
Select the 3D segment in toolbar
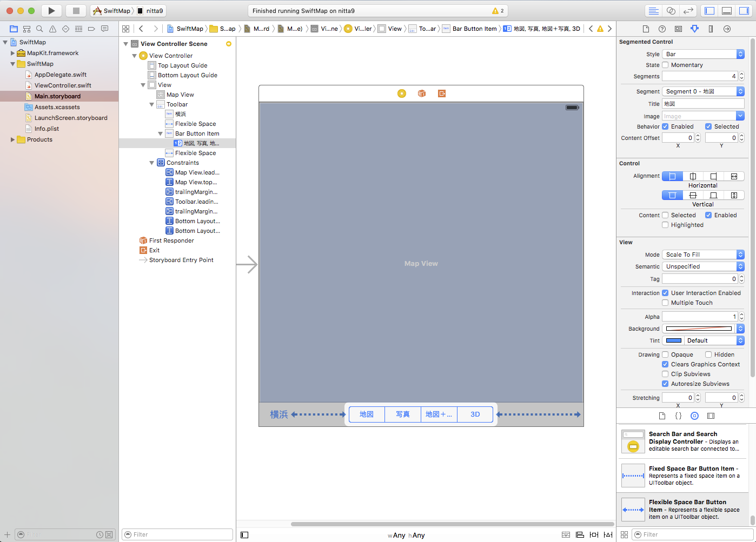[475, 414]
